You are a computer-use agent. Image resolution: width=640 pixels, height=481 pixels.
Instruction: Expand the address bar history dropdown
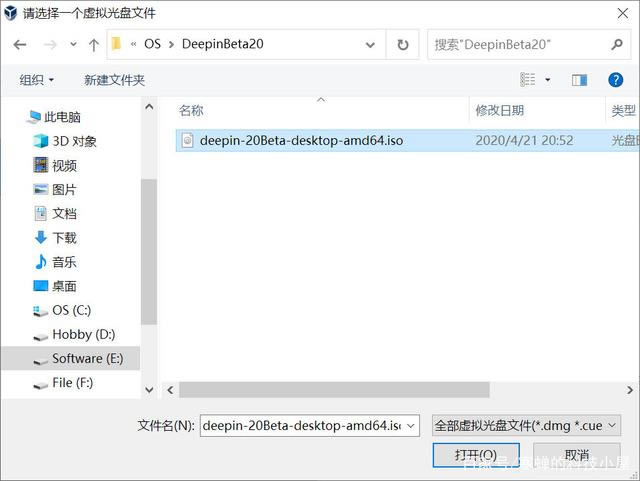tap(370, 45)
